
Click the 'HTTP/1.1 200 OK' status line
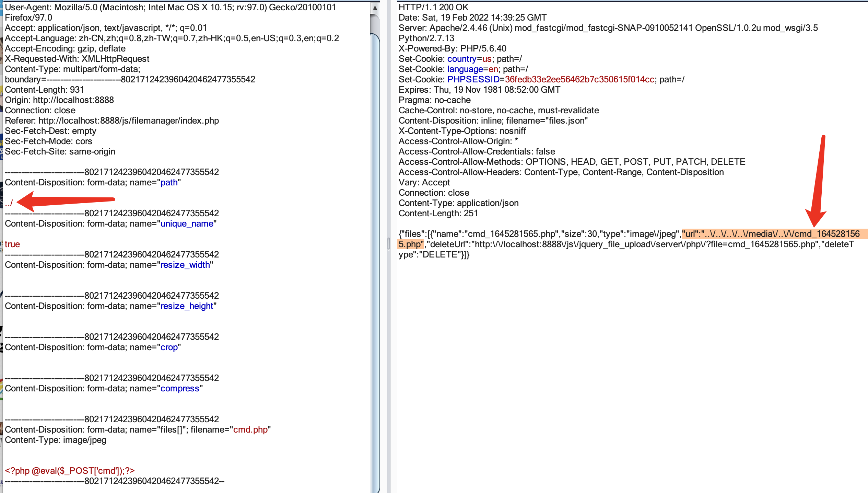433,7
